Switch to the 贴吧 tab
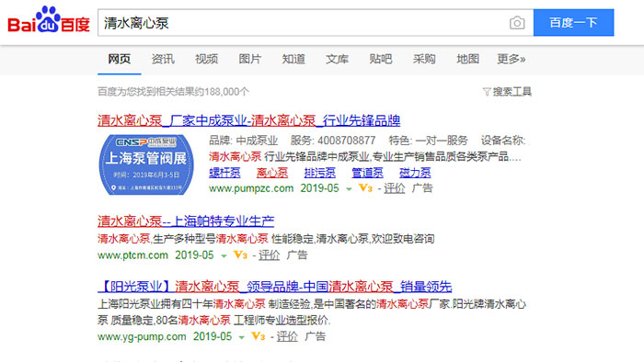 (x=381, y=59)
